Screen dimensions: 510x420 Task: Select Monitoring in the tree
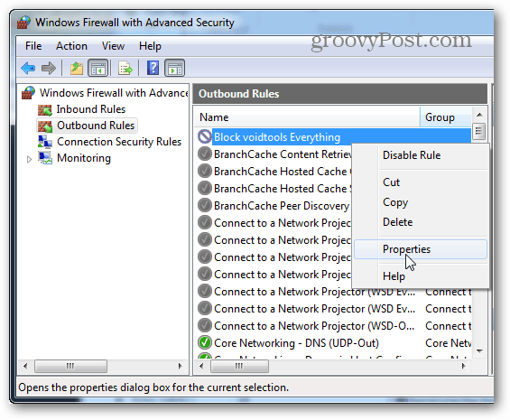(84, 158)
